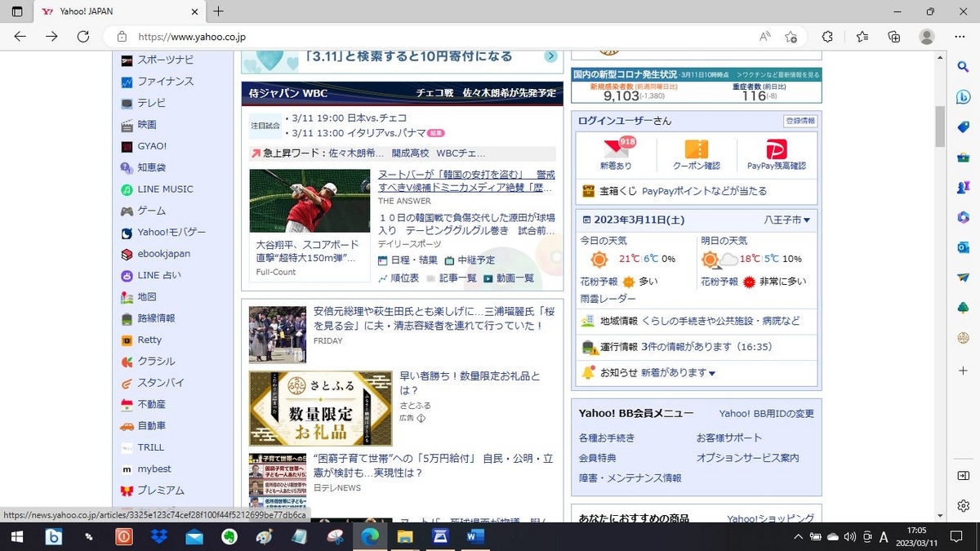Open お客様サポート link
Image resolution: width=980 pixels, height=551 pixels.
(729, 438)
